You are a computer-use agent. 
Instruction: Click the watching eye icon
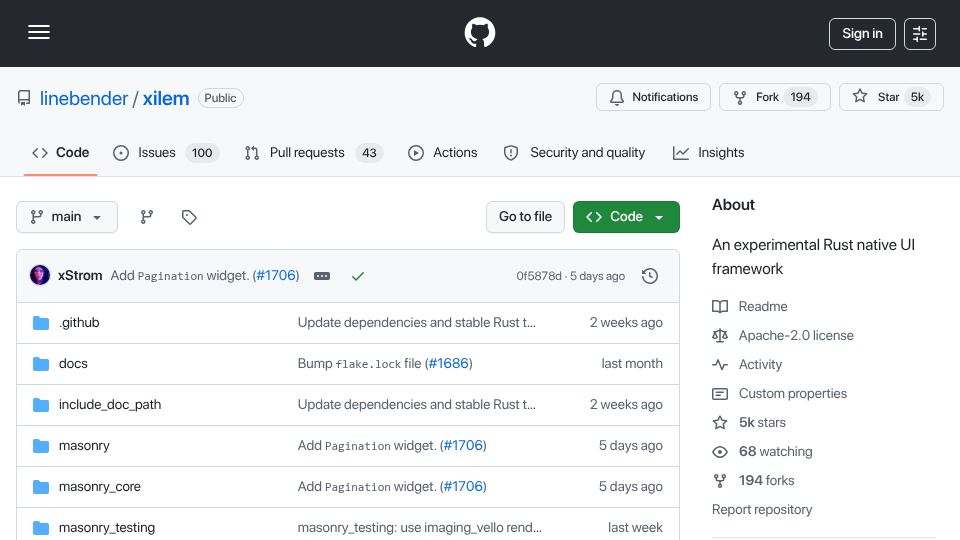tap(720, 452)
